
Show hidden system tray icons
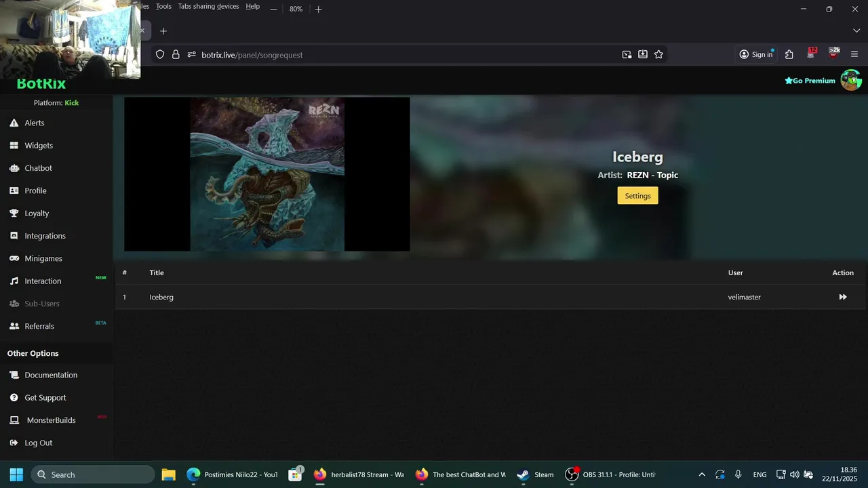[x=702, y=474]
